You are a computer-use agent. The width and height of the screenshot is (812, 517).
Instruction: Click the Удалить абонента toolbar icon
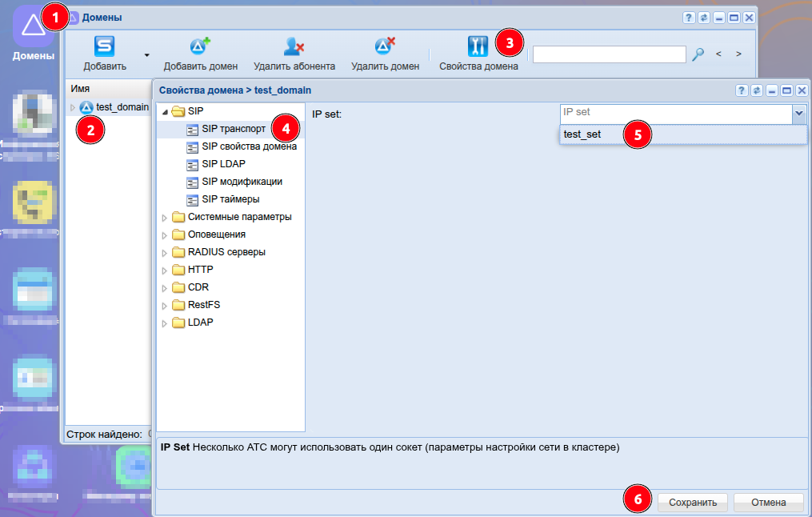(294, 46)
